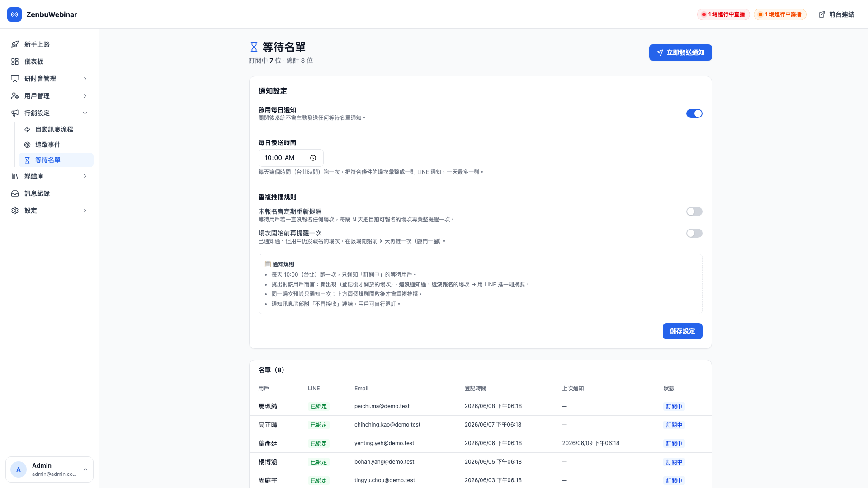This screenshot has height=488, width=868.
Task: Click email peichi.ma@demo.test
Action: pyautogui.click(x=382, y=406)
